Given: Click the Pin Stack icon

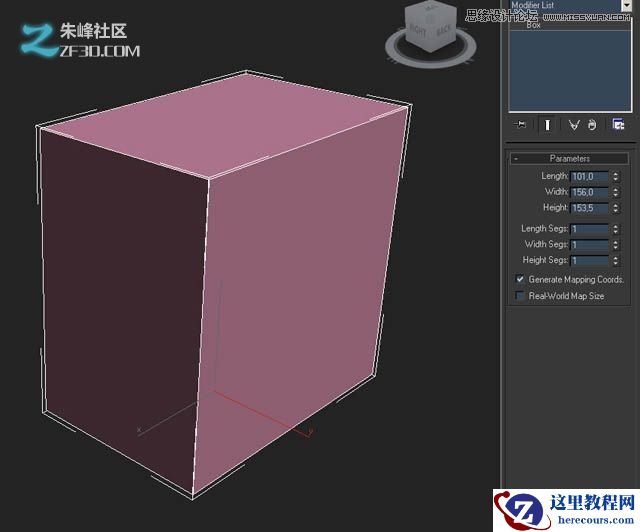Looking at the screenshot, I should (520, 125).
